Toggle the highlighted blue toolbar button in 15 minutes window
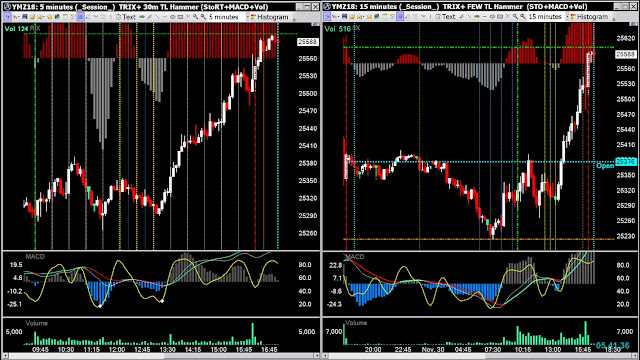 click(400, 17)
